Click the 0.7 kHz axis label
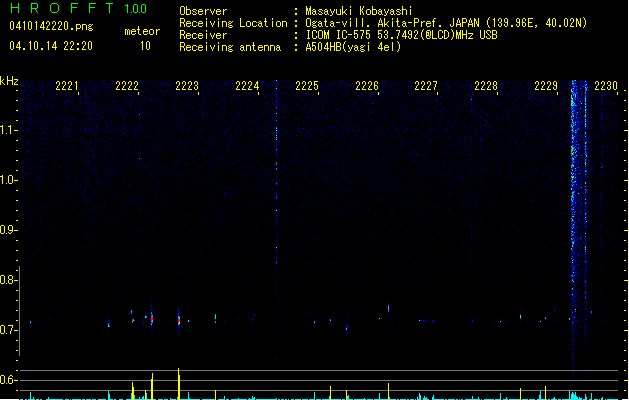The width and height of the screenshot is (629, 400). pos(8,330)
